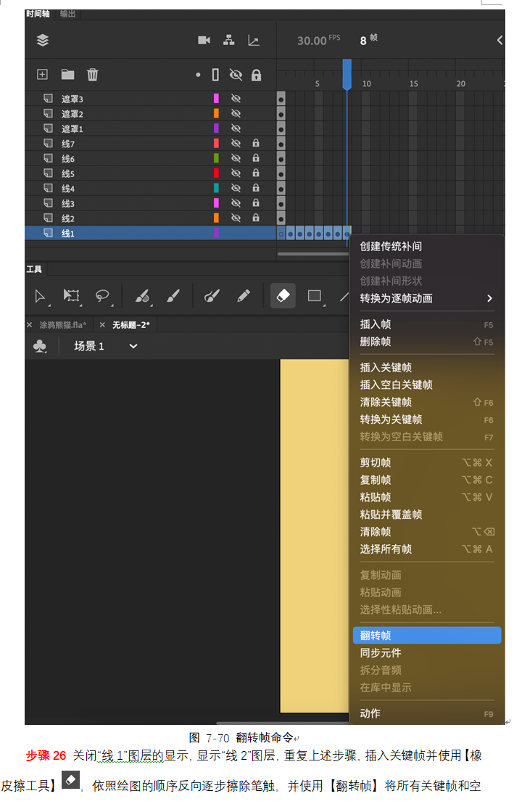The height and width of the screenshot is (812, 514).
Task: Switch to 无标题-2 document tab
Action: click(131, 324)
